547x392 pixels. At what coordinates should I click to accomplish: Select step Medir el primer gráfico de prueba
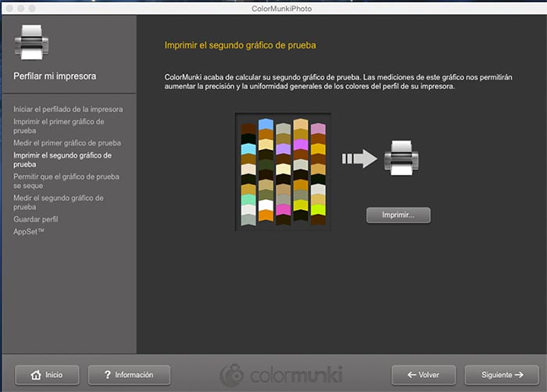pyautogui.click(x=67, y=143)
